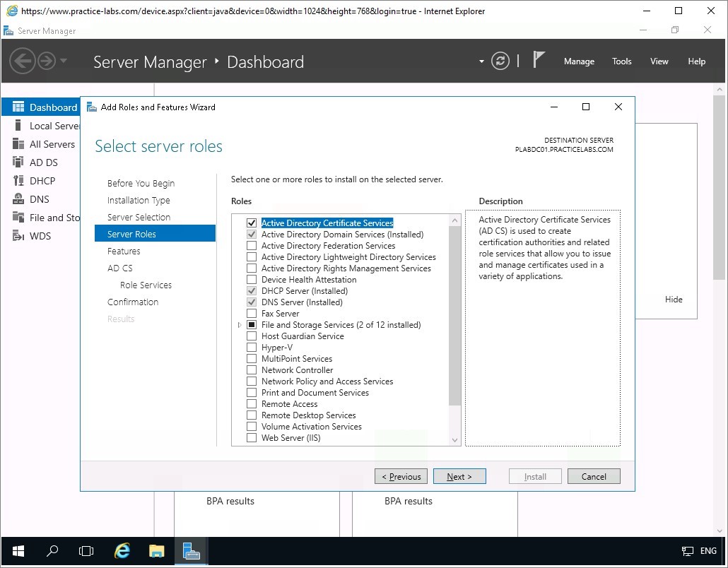
Task: Open the Help menu
Action: [x=696, y=61]
